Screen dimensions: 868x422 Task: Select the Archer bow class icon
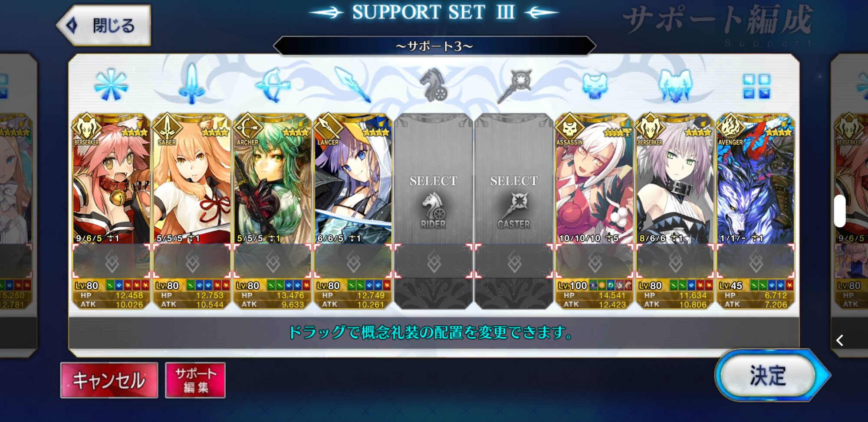click(x=273, y=85)
